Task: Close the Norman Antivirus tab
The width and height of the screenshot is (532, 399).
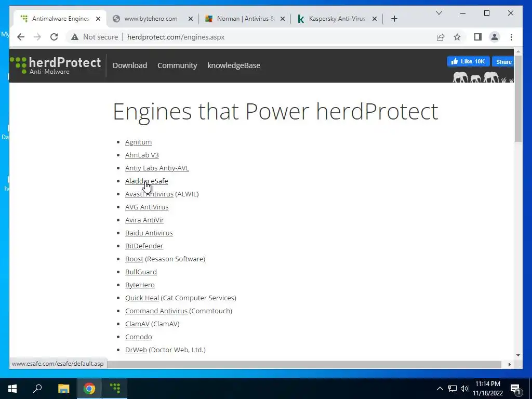Action: 282,19
